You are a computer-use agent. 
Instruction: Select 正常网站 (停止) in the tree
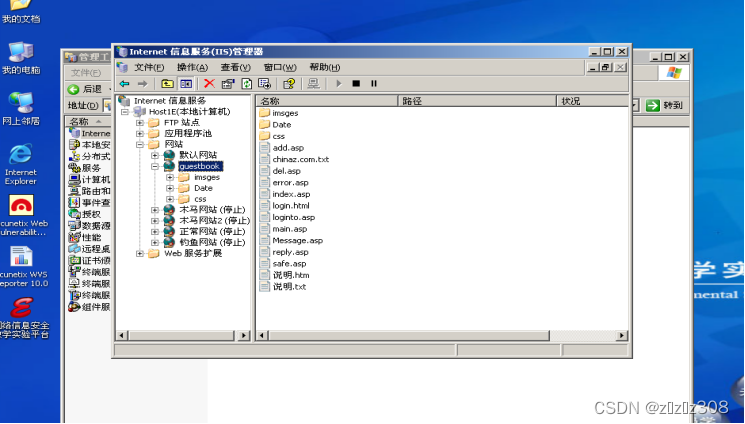click(212, 232)
